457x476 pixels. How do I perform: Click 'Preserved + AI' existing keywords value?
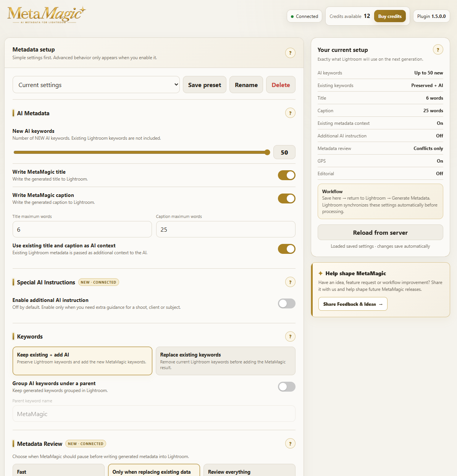pos(427,86)
